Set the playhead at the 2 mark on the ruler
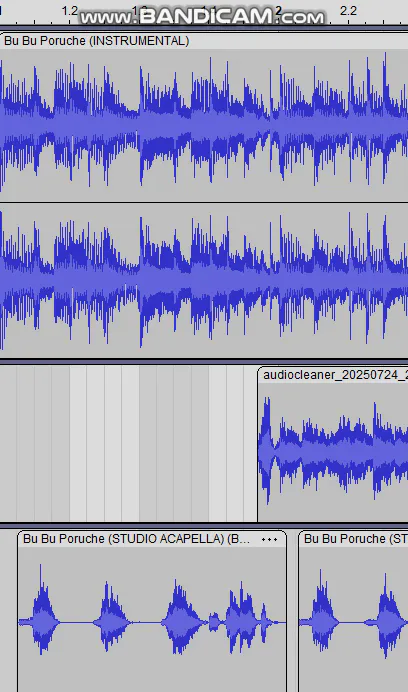The image size is (408, 692). 278,11
